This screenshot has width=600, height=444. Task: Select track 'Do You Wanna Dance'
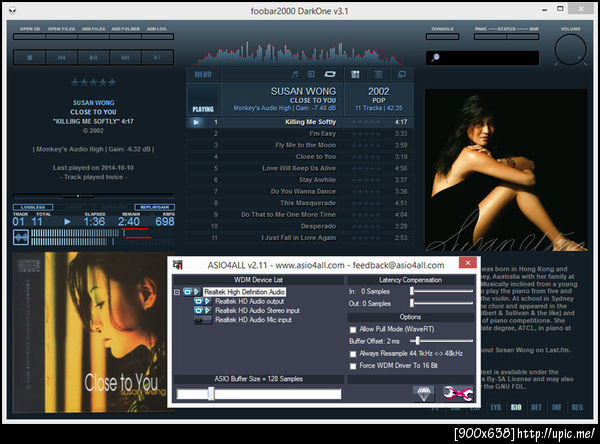click(300, 191)
